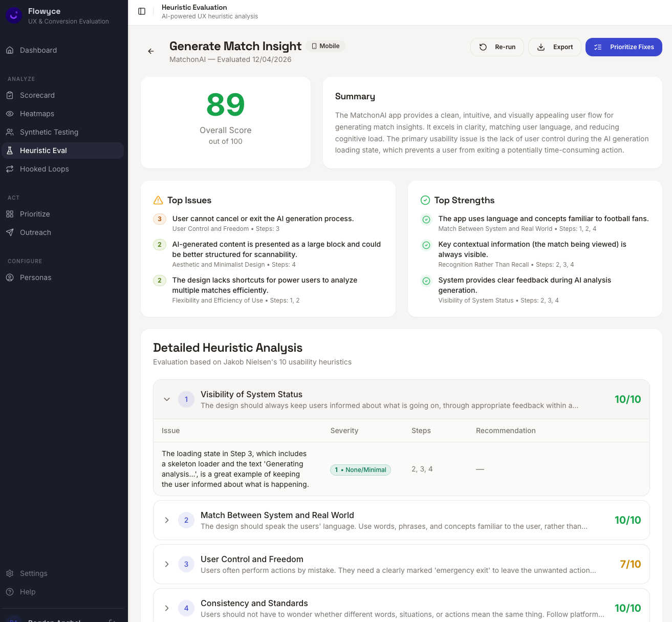Click the Top Strengths check-circle icon
The width and height of the screenshot is (672, 622).
425,200
